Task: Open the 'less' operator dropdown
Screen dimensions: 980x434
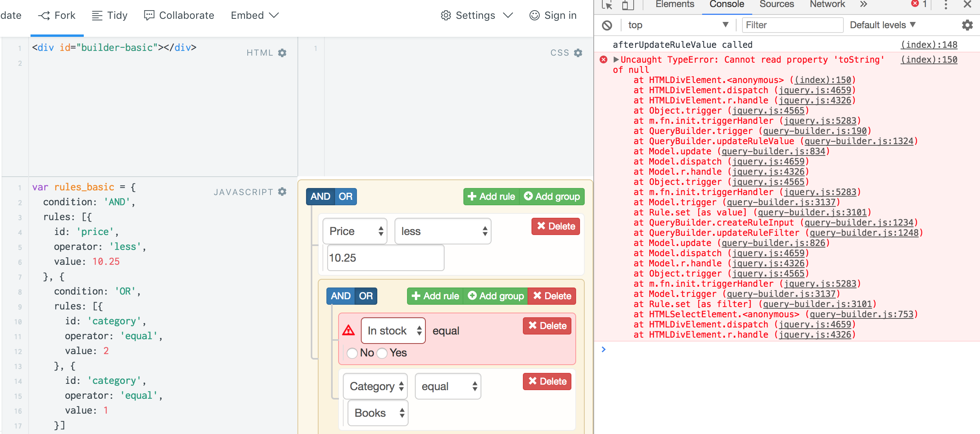Action: pyautogui.click(x=443, y=231)
